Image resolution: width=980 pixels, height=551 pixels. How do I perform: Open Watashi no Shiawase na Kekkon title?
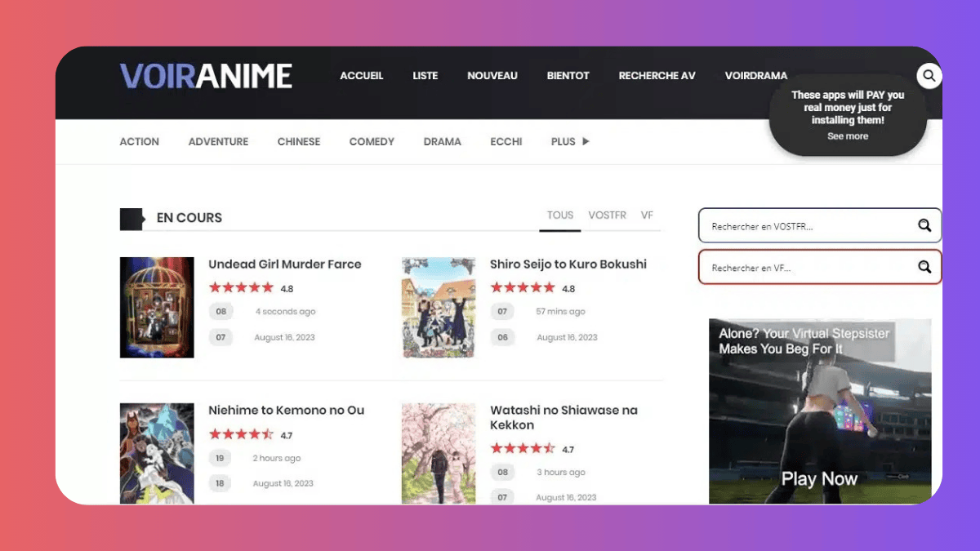pyautogui.click(x=563, y=417)
